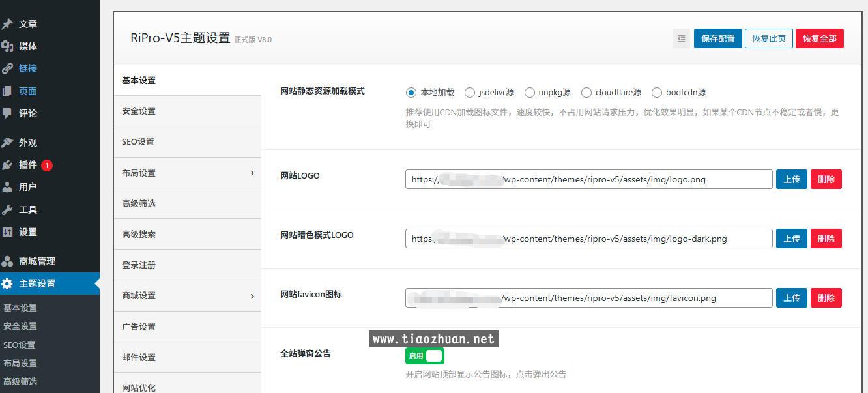The width and height of the screenshot is (868, 393).
Task: Click the expand-all menu icon beside 保存配置
Action: [681, 38]
